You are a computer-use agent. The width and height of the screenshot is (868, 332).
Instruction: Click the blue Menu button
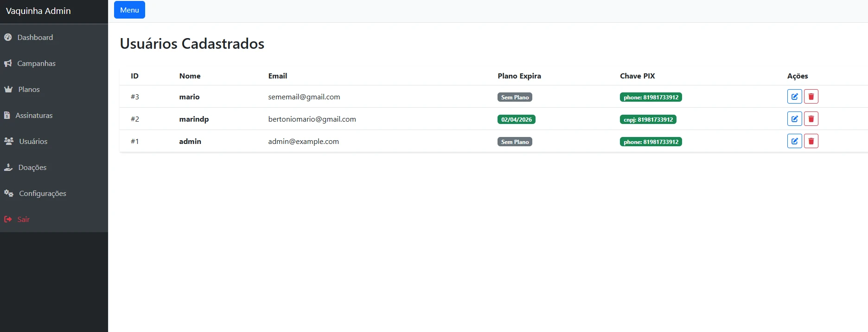tap(129, 10)
